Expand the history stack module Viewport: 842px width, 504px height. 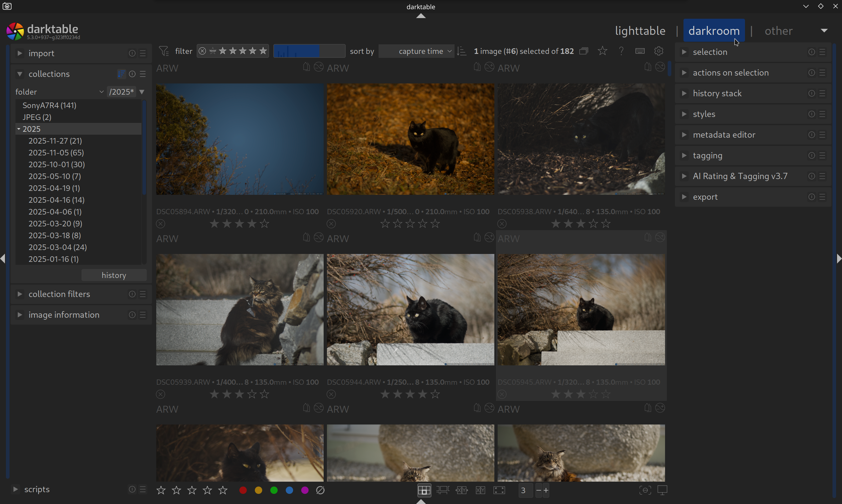coord(717,93)
